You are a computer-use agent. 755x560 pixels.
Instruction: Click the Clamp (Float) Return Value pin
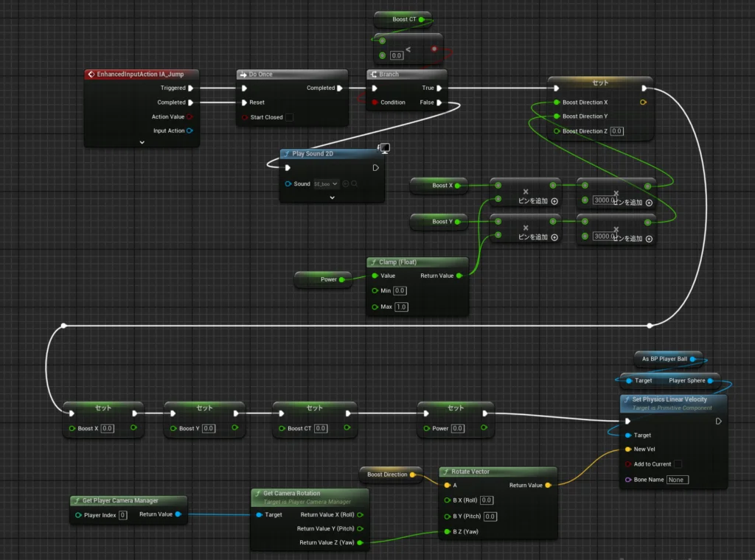pos(459,276)
